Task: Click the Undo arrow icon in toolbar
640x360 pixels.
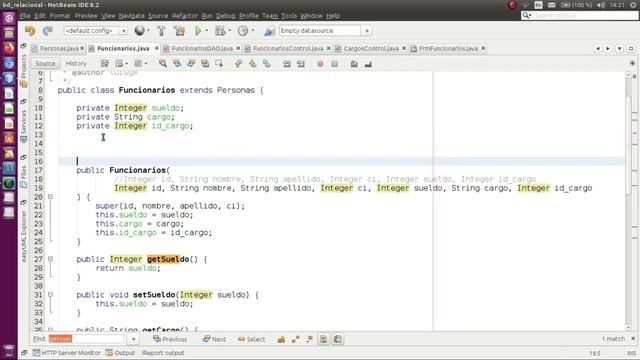Action: pos(30,31)
